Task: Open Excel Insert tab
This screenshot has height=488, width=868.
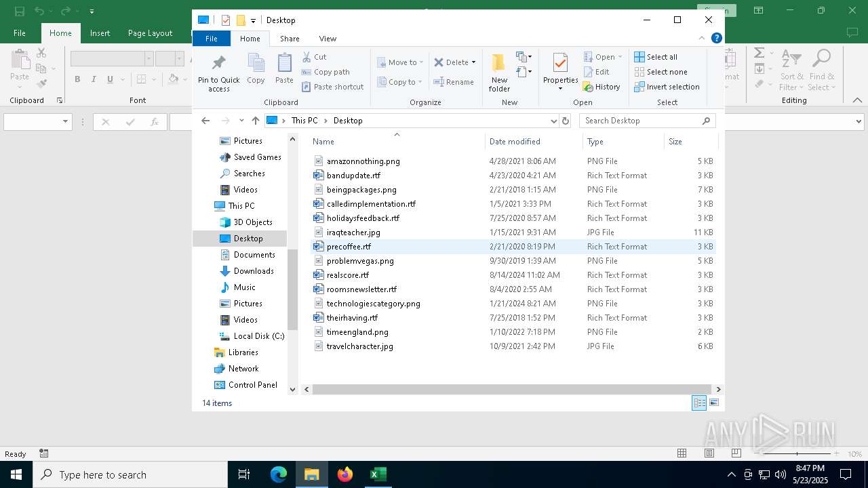Action: 100,33
